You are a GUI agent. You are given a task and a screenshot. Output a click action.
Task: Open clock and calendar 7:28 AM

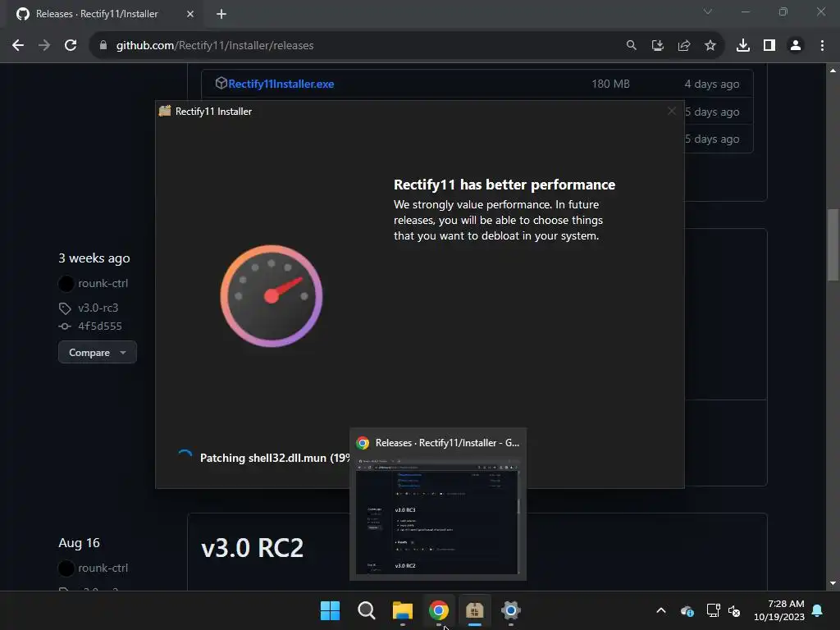click(779, 610)
